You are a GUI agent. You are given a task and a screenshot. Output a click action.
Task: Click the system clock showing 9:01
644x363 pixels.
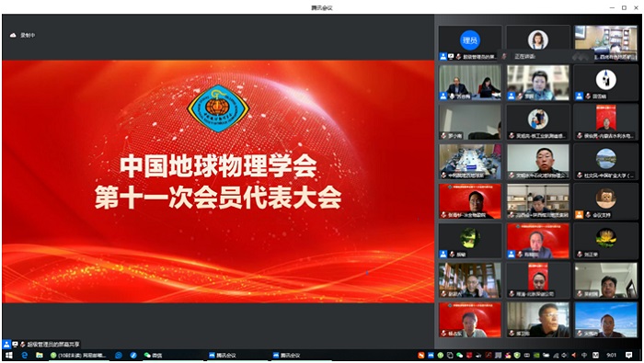pos(611,356)
